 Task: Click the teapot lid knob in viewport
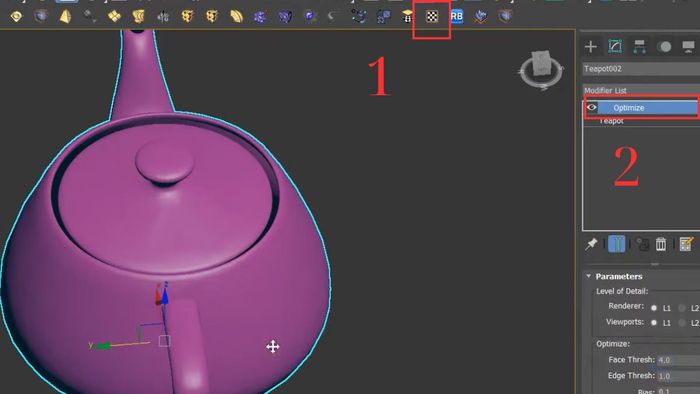(165, 162)
